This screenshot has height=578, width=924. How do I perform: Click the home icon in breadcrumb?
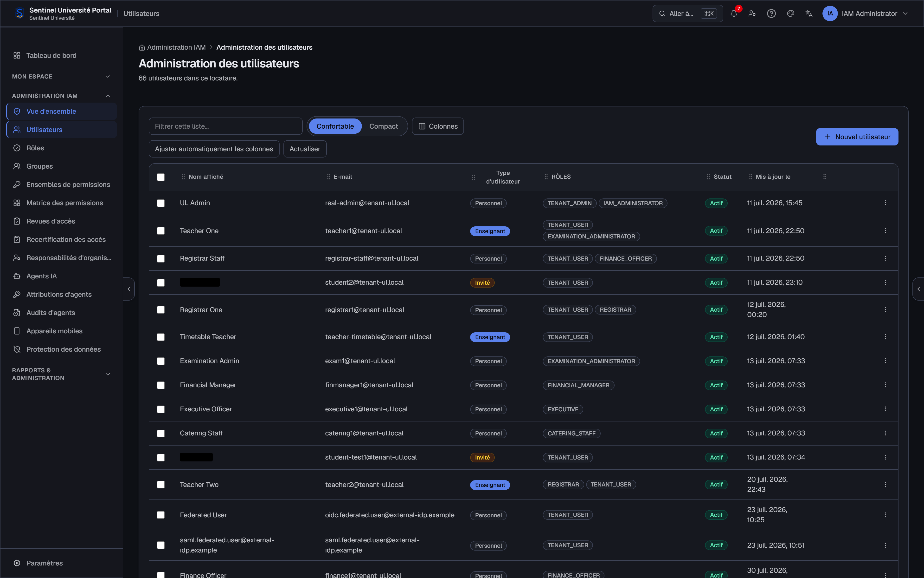click(142, 47)
